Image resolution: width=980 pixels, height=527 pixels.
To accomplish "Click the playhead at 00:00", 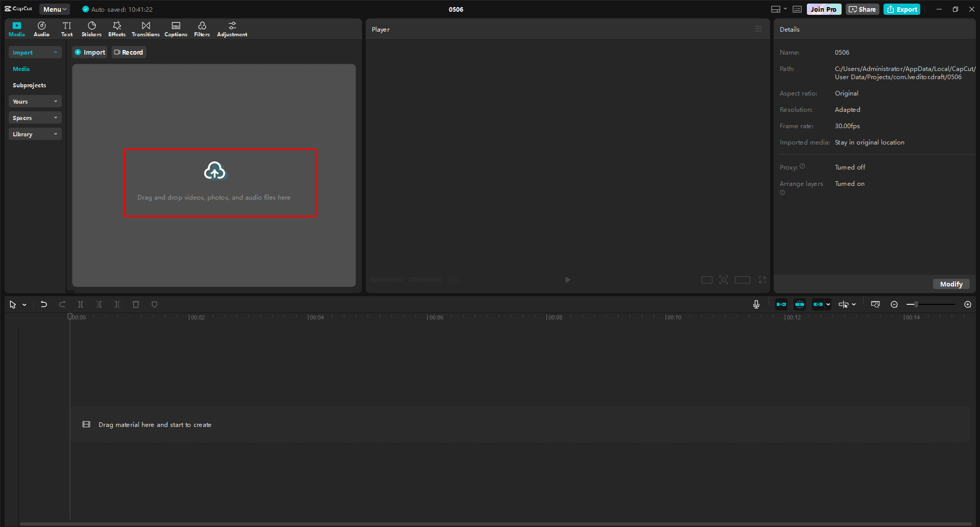I will [x=70, y=317].
